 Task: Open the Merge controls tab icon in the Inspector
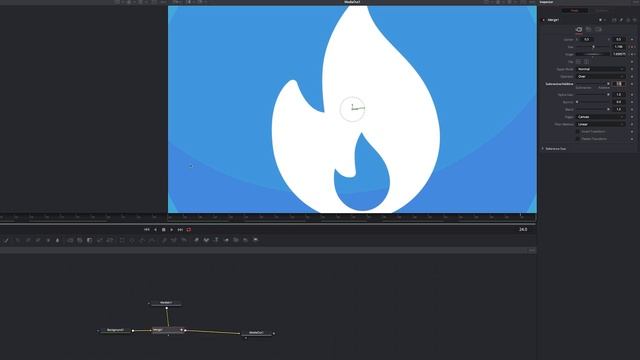579,29
